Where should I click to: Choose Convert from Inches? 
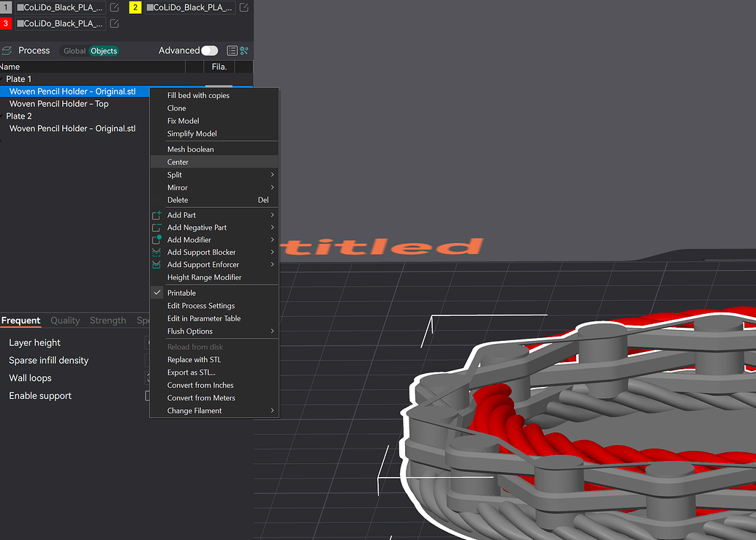(x=214, y=385)
